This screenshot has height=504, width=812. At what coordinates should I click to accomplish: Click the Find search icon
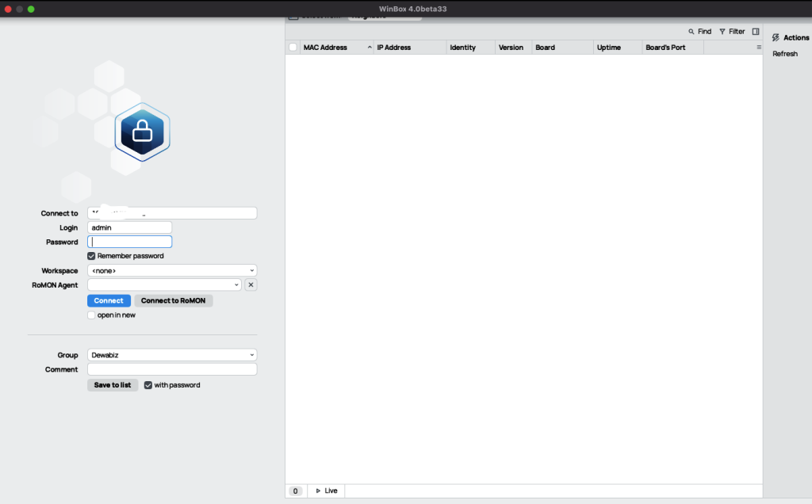coord(691,32)
